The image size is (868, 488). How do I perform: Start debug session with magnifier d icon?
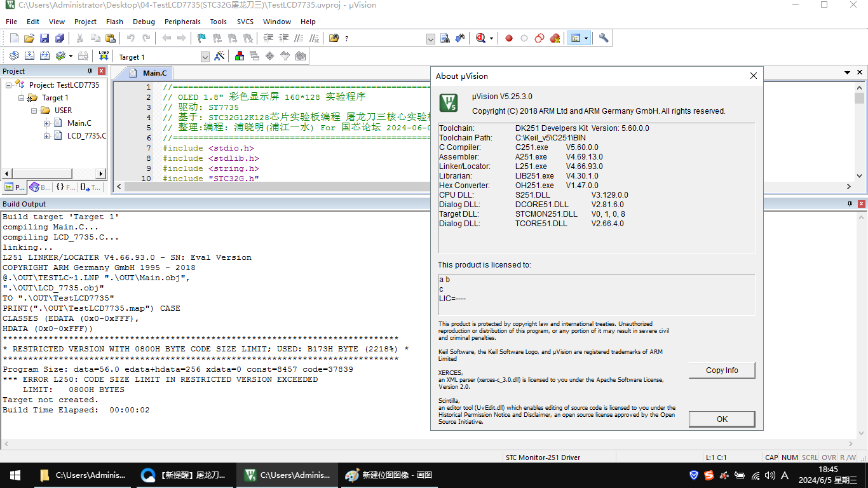point(481,38)
